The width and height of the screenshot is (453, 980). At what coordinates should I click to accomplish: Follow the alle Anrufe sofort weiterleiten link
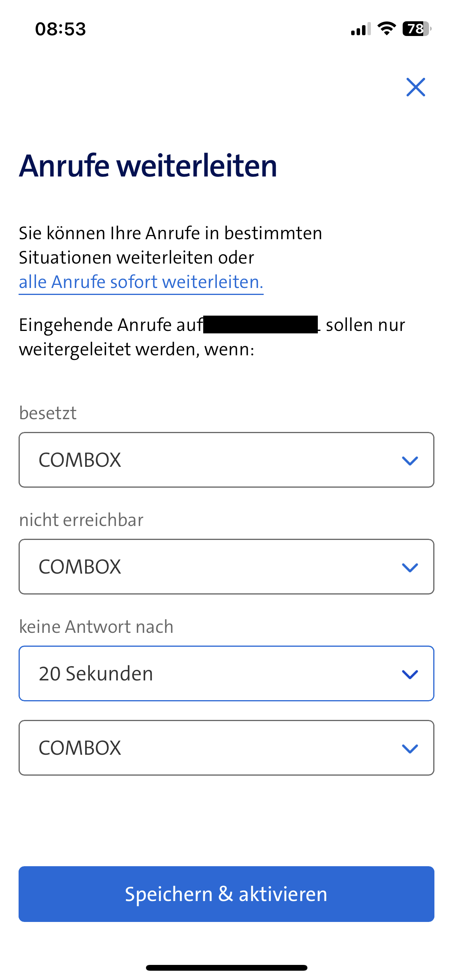141,282
